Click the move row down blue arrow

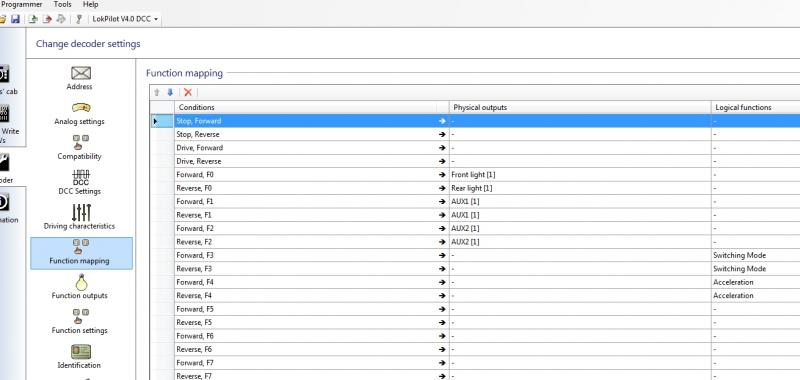tap(170, 92)
